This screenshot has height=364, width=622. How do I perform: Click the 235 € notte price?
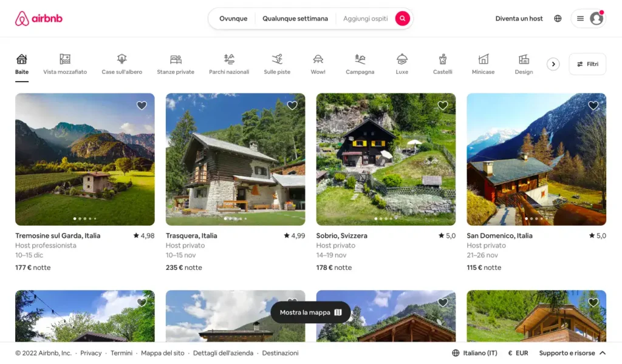pyautogui.click(x=183, y=268)
